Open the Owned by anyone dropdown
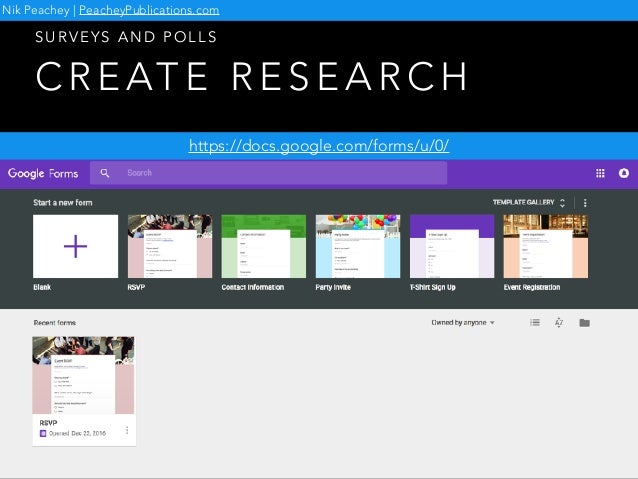638x479 pixels. point(463,322)
